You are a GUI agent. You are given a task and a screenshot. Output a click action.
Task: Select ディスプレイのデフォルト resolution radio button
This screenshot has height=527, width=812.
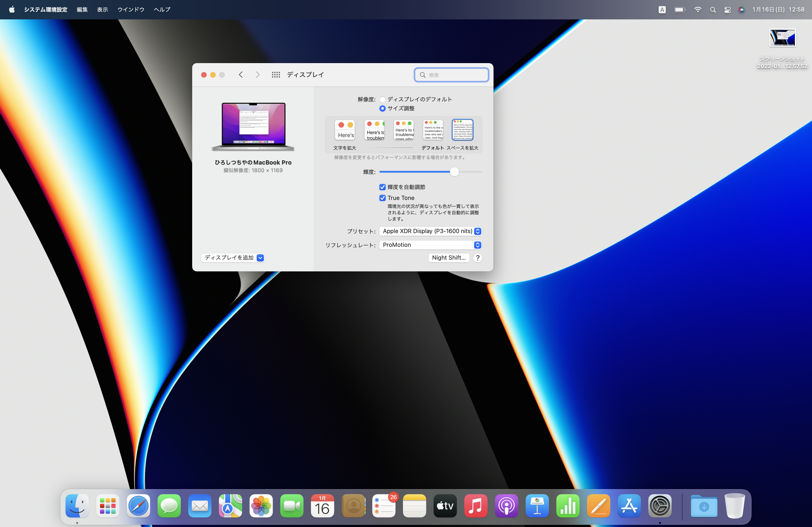(383, 99)
